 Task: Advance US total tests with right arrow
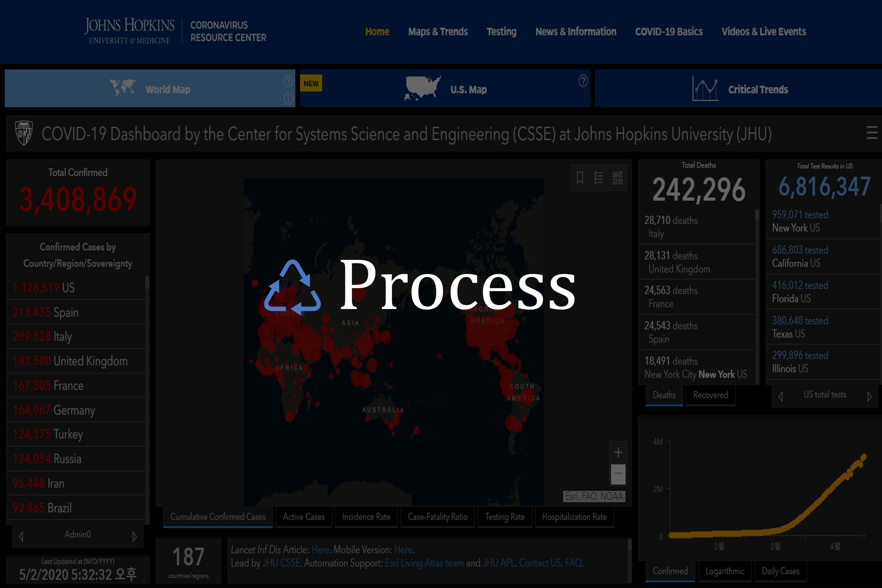869,396
